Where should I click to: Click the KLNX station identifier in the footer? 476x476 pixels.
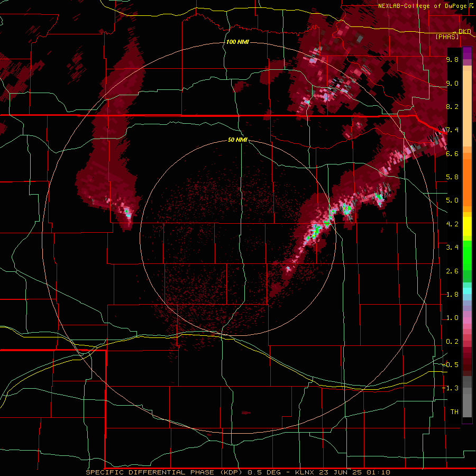pyautogui.click(x=305, y=472)
